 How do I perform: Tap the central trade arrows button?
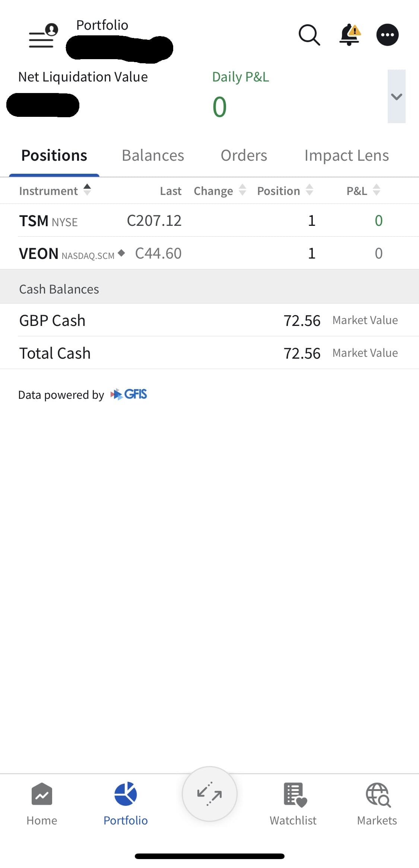click(x=210, y=794)
